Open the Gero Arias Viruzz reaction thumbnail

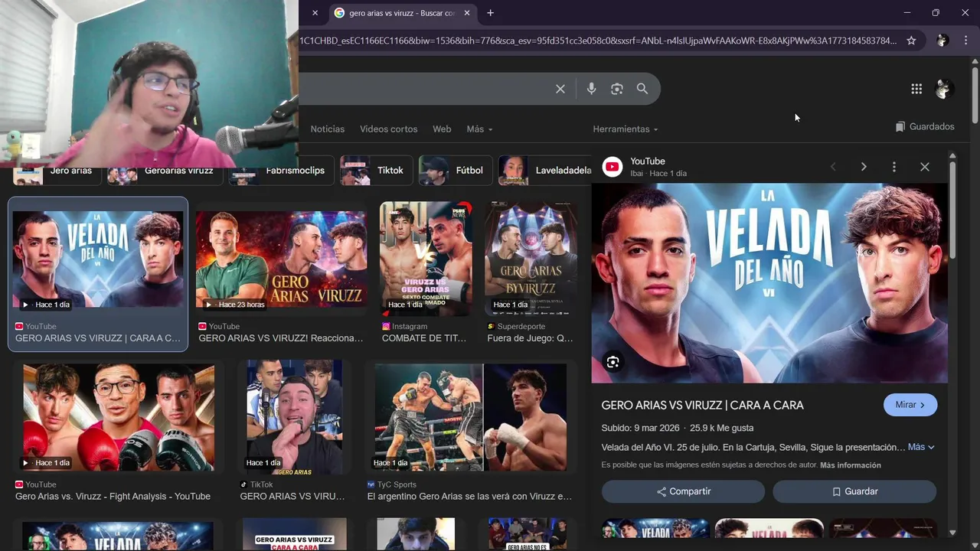[281, 259]
